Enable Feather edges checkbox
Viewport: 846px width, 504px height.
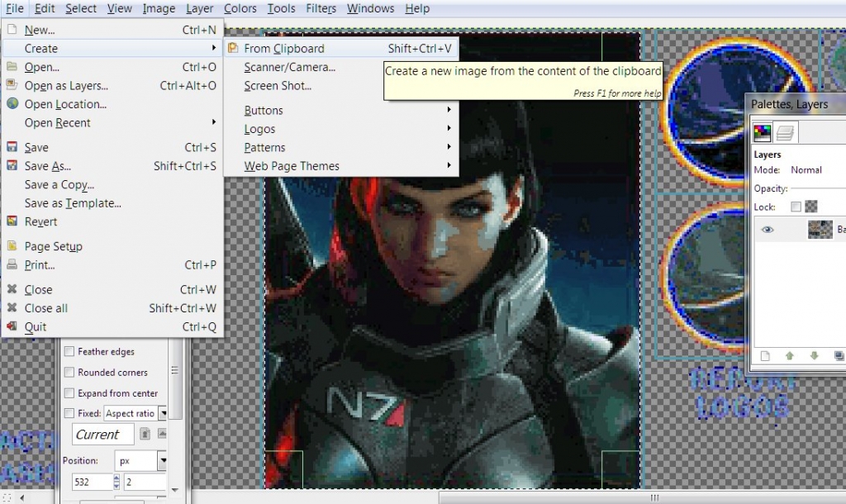pyautogui.click(x=69, y=352)
